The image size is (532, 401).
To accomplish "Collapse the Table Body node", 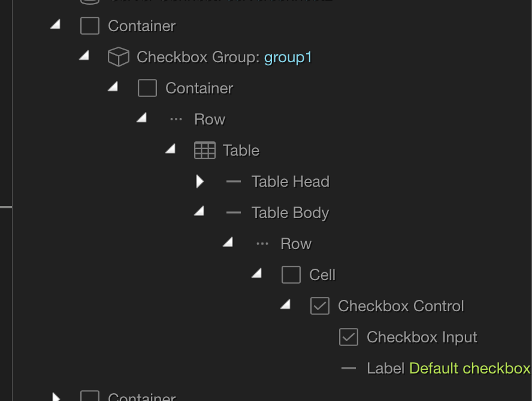I will coord(199,211).
